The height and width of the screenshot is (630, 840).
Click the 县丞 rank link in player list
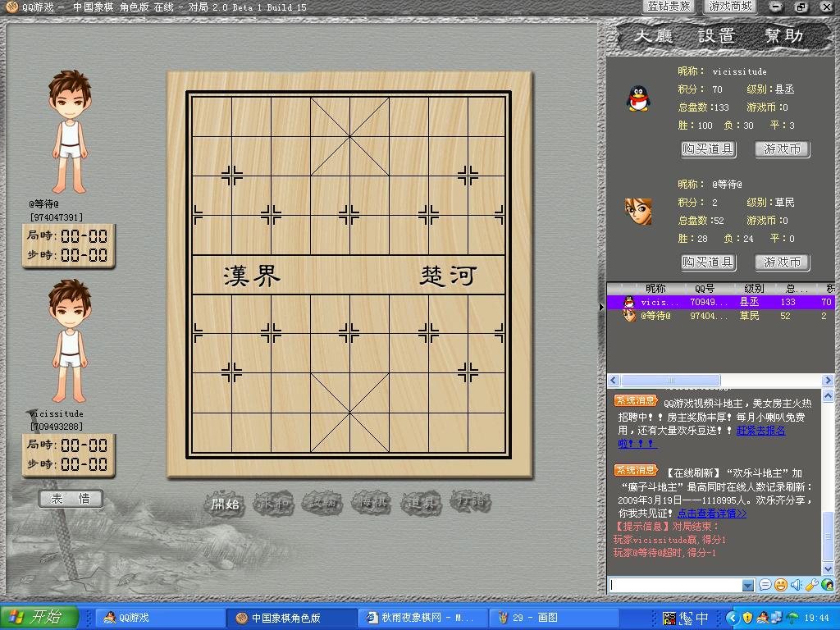pyautogui.click(x=749, y=302)
